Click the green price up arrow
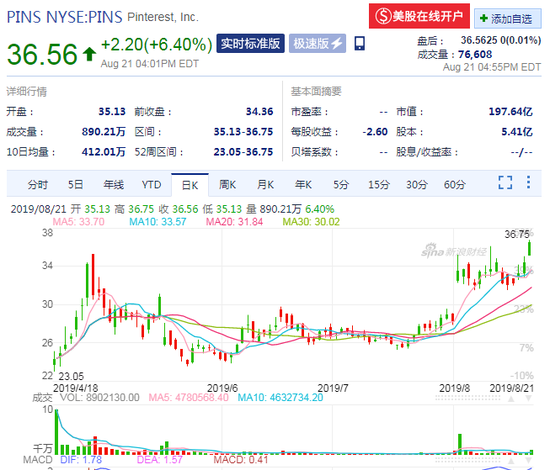 [89, 54]
